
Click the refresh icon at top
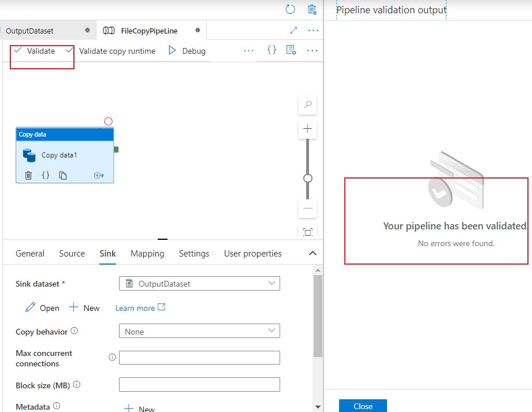click(x=290, y=9)
